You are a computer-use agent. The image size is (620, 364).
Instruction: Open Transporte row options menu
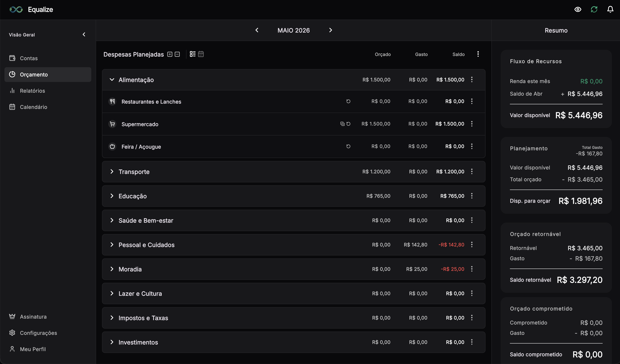[x=472, y=171]
